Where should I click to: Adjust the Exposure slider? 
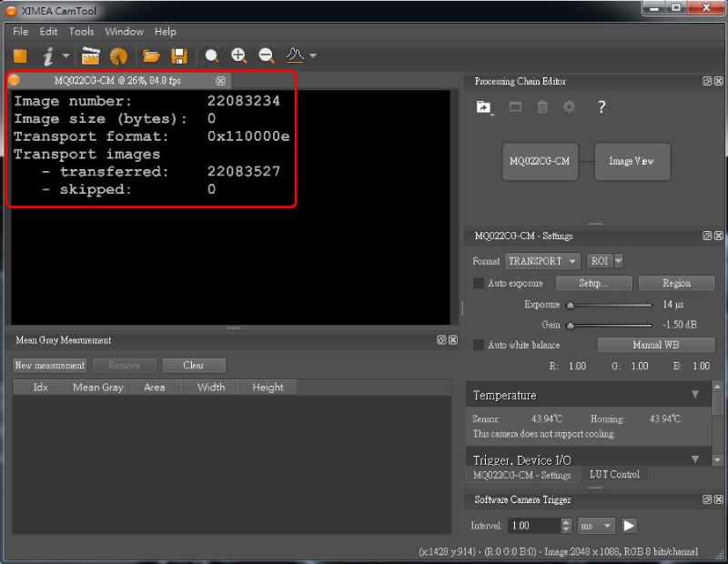pyautogui.click(x=571, y=305)
